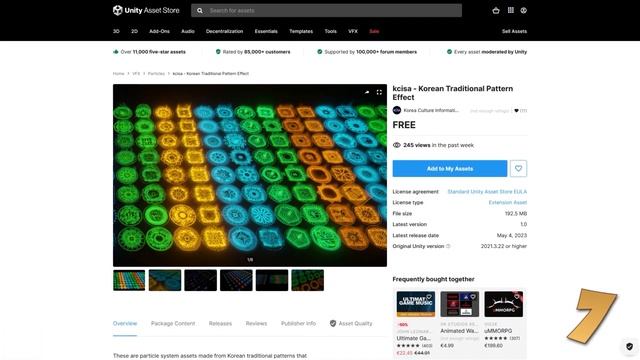Switch to the Overview tab
Viewport: 640px width, 360px height.
tap(125, 323)
